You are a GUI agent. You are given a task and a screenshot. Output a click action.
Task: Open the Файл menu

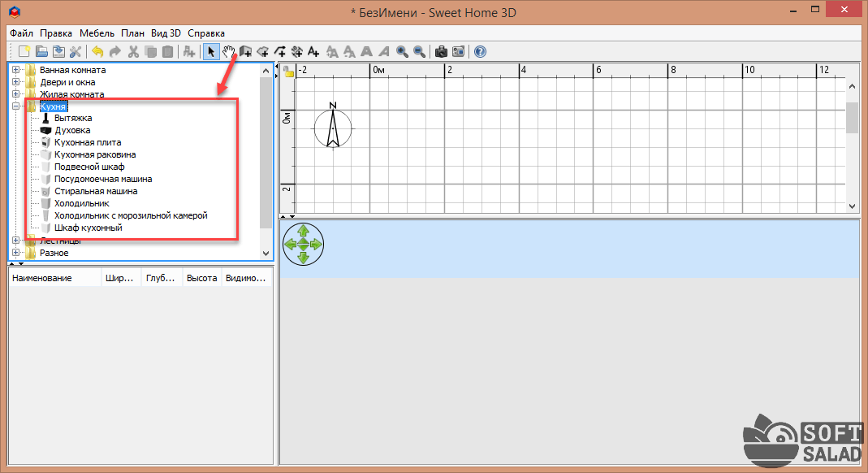tap(22, 33)
